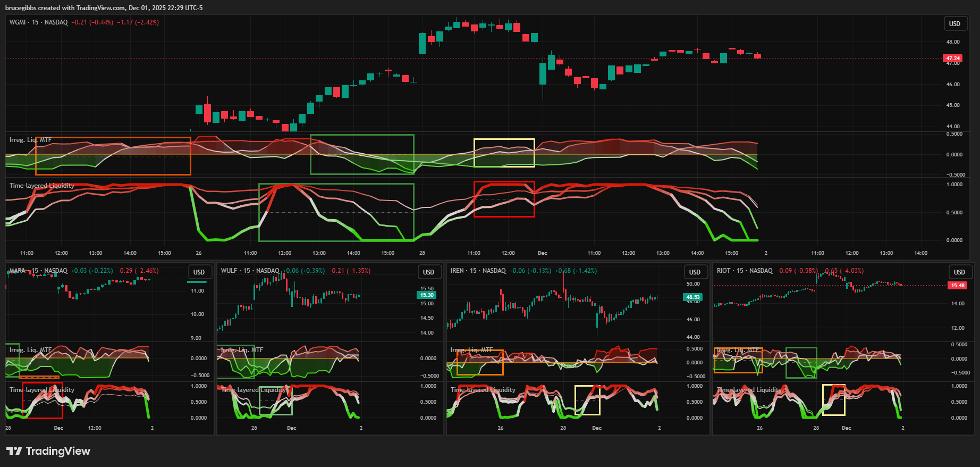Screen dimensions: 980x467
Task: Open the USD currency selector on MARA chart
Action: pos(199,272)
